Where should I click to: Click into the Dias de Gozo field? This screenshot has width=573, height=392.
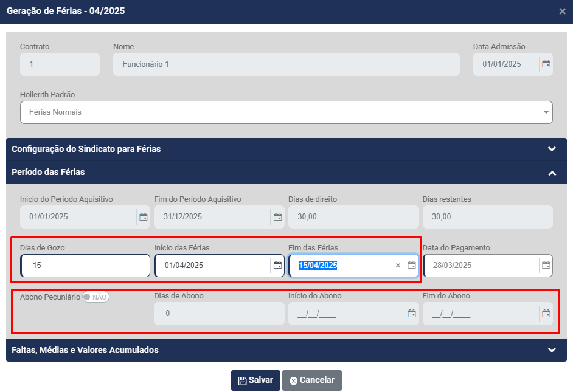pyautogui.click(x=85, y=266)
